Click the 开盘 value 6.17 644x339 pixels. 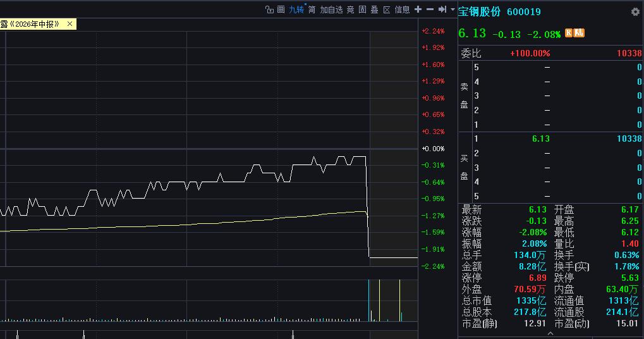pos(630,209)
